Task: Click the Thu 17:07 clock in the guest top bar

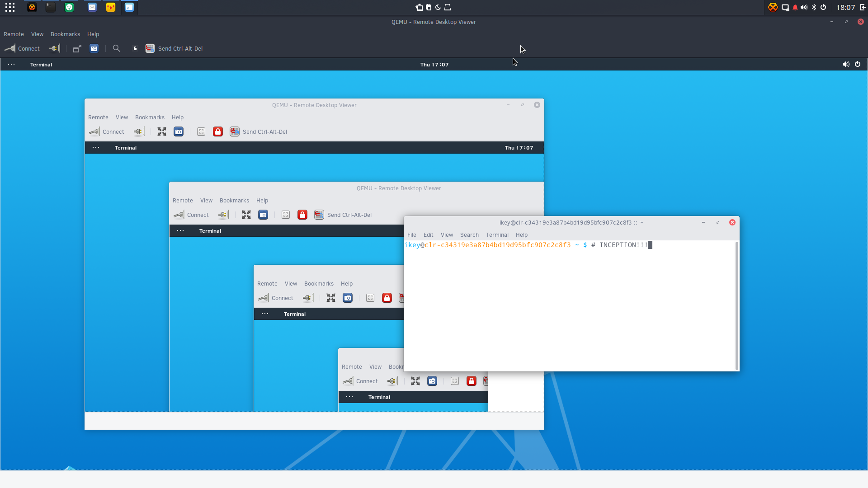Action: tap(434, 65)
